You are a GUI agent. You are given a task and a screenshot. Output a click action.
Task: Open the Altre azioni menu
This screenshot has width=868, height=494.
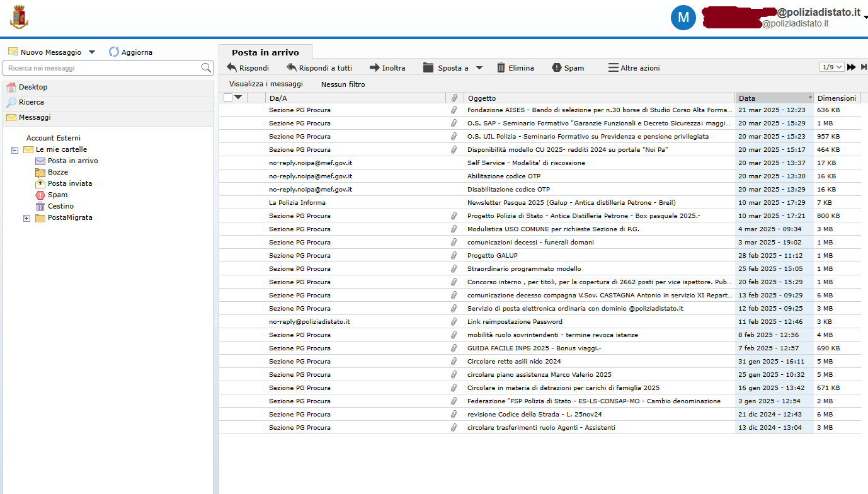click(634, 67)
